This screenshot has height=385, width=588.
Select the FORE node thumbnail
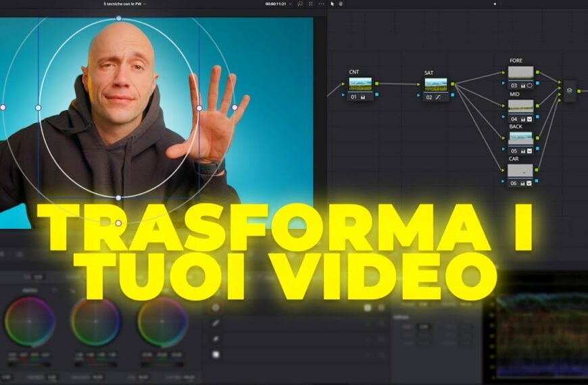click(x=520, y=73)
